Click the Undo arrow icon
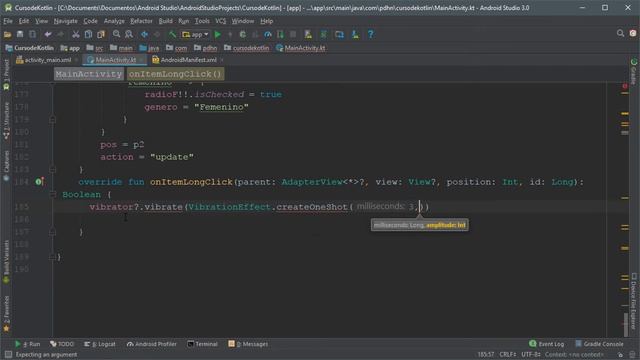Screen dimensions: 640x360 click(48, 35)
